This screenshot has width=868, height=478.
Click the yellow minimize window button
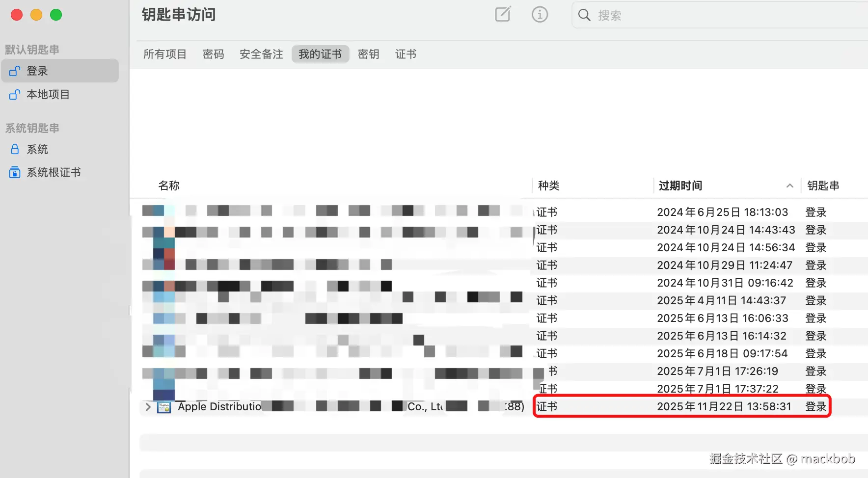tap(36, 15)
